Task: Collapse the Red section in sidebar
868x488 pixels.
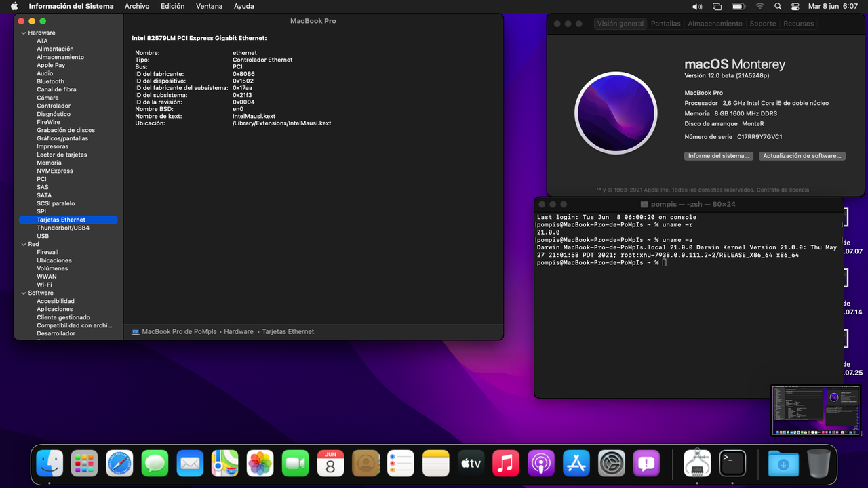Action: pyautogui.click(x=23, y=244)
